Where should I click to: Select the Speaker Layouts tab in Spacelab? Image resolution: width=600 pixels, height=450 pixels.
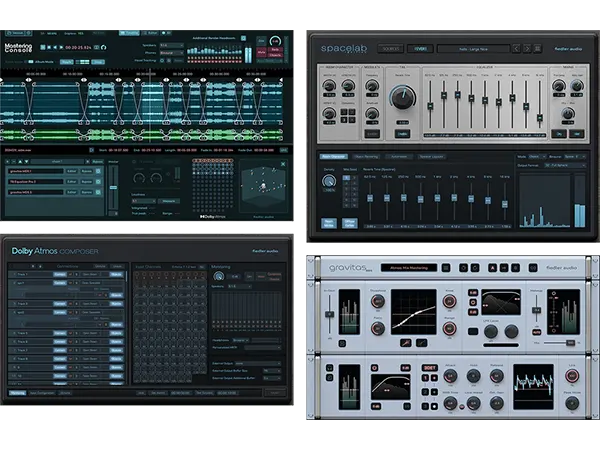pos(431,156)
